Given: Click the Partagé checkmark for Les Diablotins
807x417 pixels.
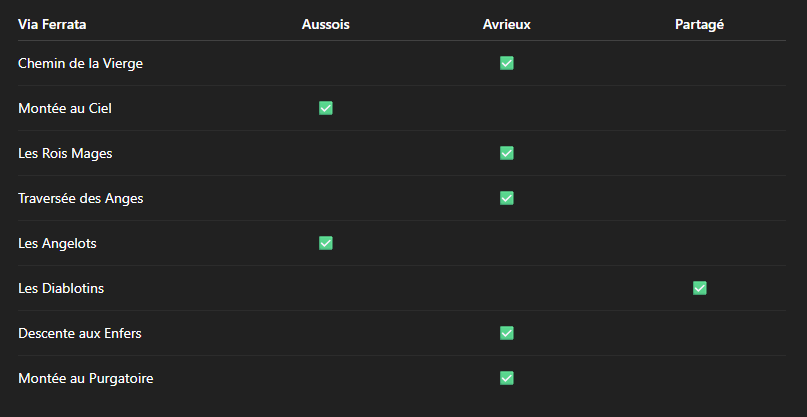Looking at the screenshot, I should point(699,288).
